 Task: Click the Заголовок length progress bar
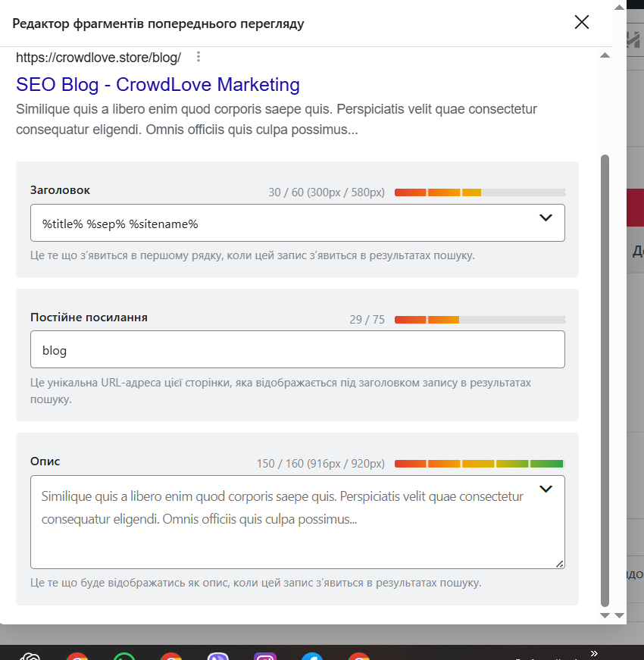pos(480,192)
